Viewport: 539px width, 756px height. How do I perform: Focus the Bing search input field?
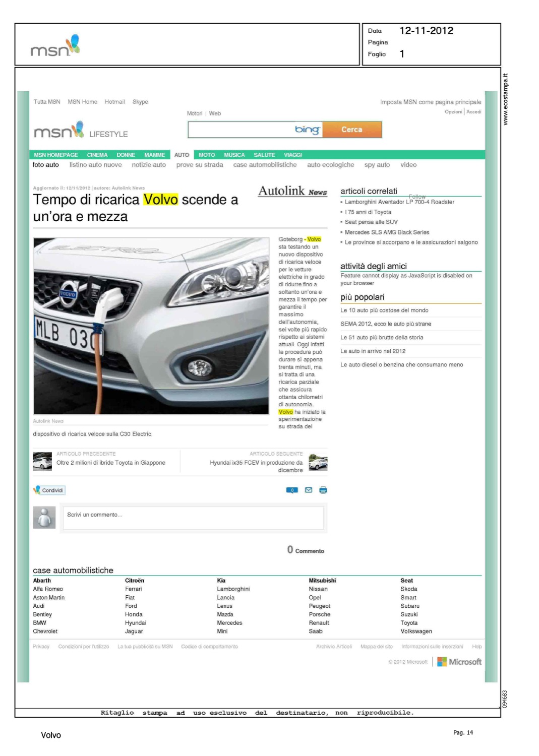tap(239, 130)
